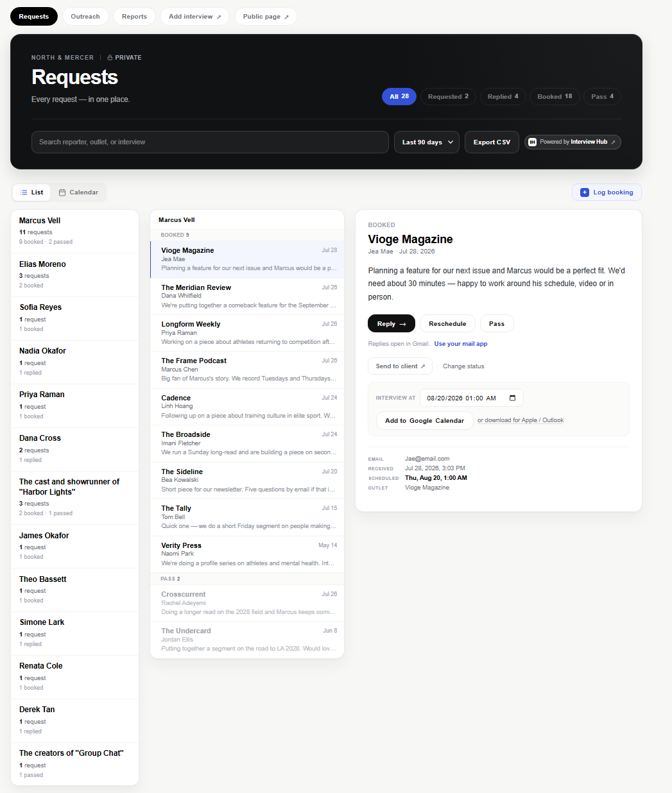Select Elias Moreno in client list
The width and height of the screenshot is (672, 793).
click(75, 275)
